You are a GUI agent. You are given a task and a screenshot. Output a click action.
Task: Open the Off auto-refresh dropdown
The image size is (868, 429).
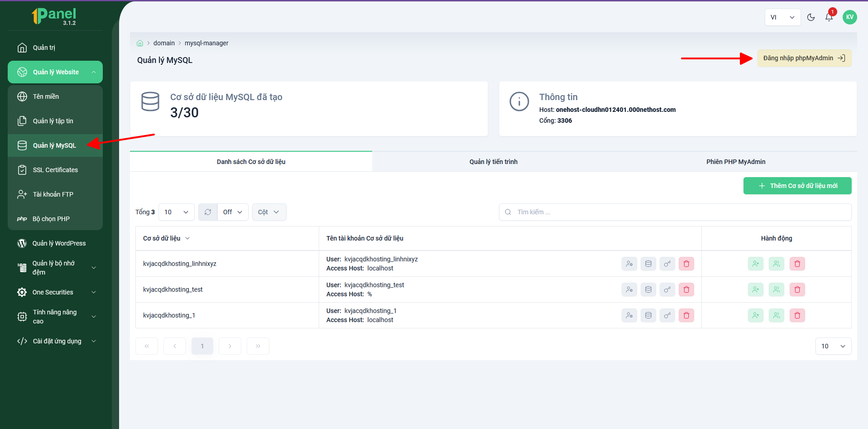coord(233,212)
